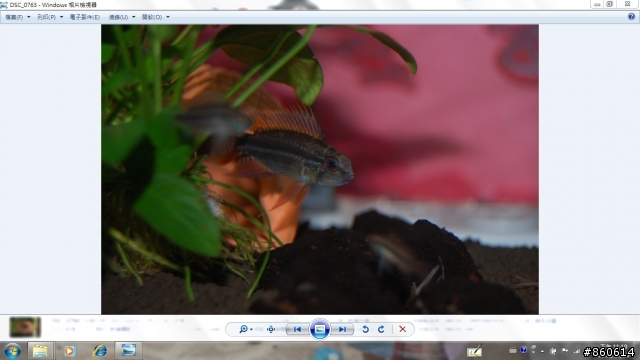Toggle actual size / fit to window
This screenshot has height=360, width=640.
tap(271, 329)
